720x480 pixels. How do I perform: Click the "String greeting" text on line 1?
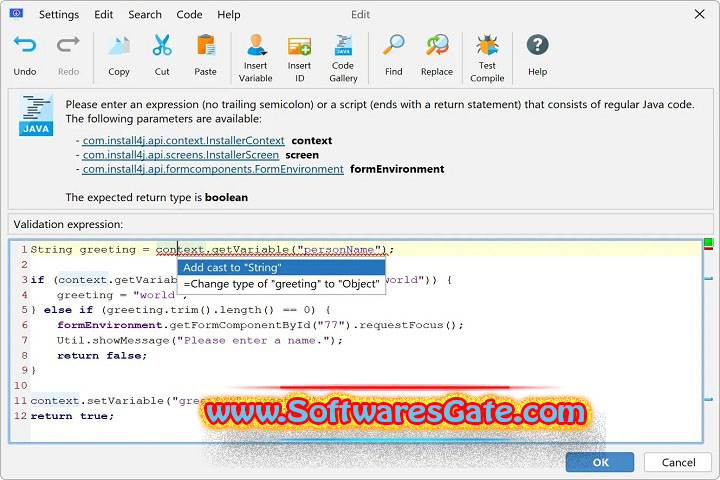point(83,249)
